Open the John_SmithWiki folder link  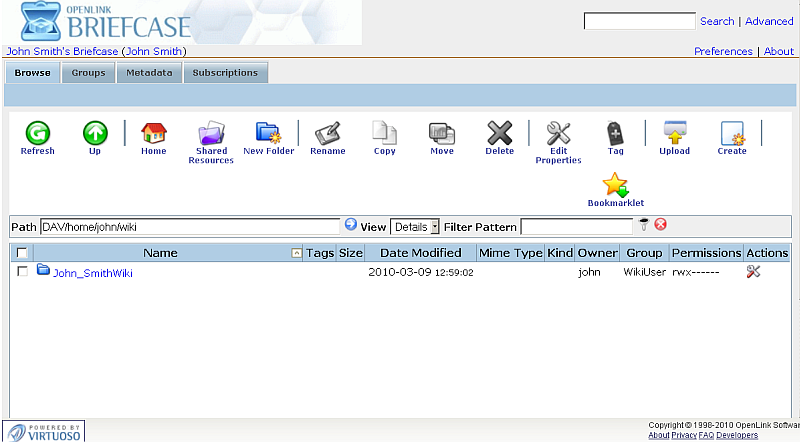point(92,273)
